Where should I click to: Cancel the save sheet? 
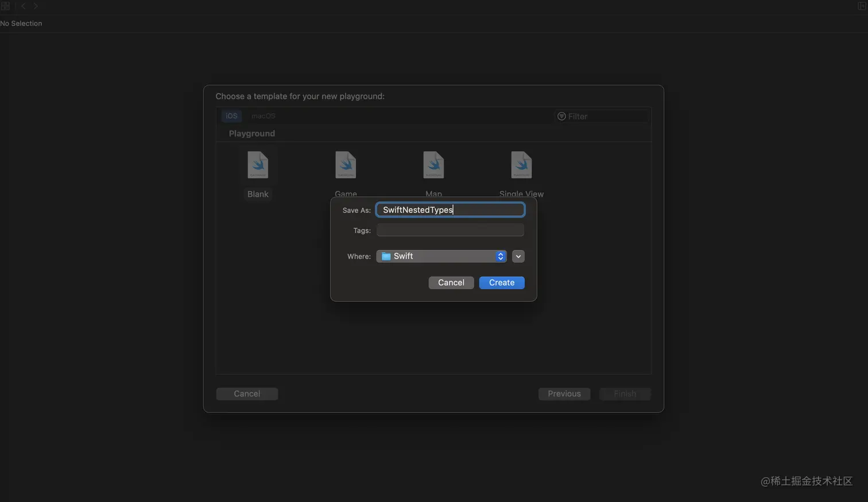[x=451, y=283]
